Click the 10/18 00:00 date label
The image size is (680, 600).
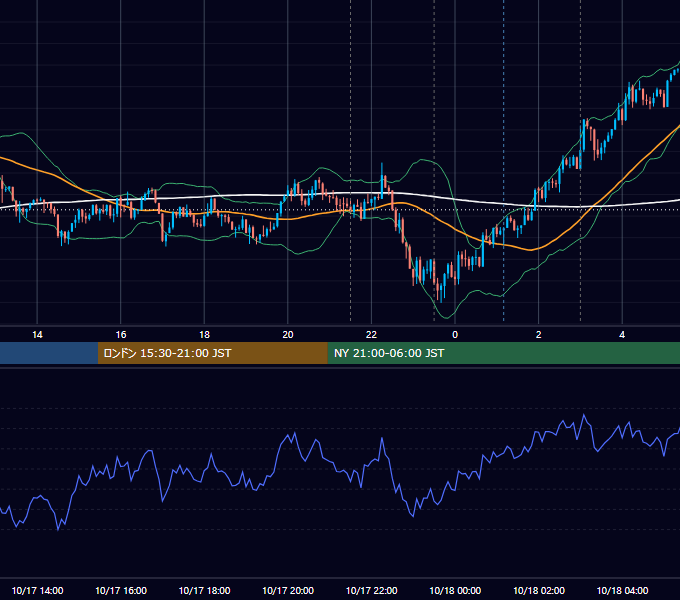(x=455, y=590)
